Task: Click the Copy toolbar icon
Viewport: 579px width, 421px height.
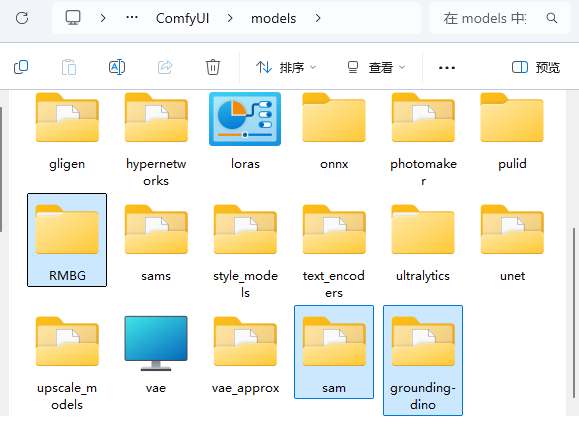Action: [x=21, y=67]
